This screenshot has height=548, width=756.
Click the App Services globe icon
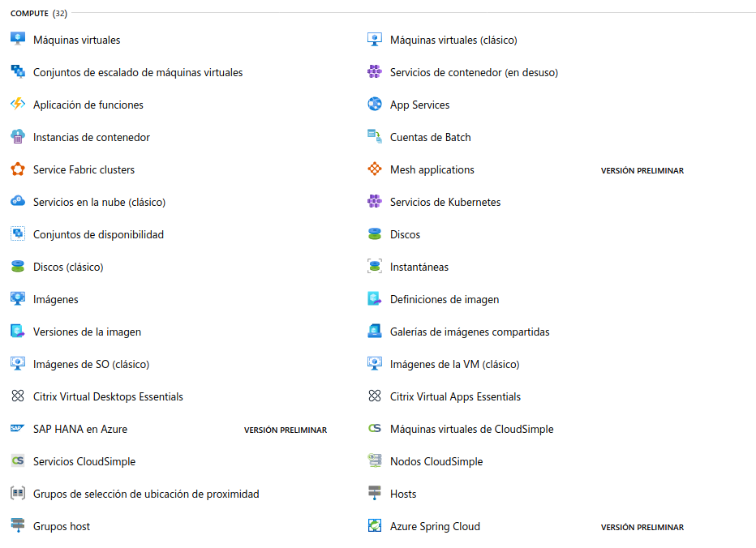tap(375, 104)
